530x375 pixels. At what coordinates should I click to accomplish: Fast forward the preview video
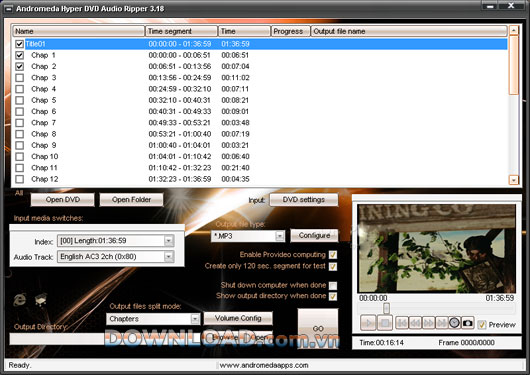tap(428, 323)
